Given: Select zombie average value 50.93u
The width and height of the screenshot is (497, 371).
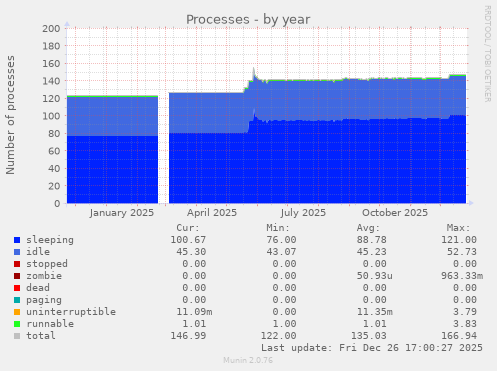Looking at the screenshot, I should click(x=374, y=276).
